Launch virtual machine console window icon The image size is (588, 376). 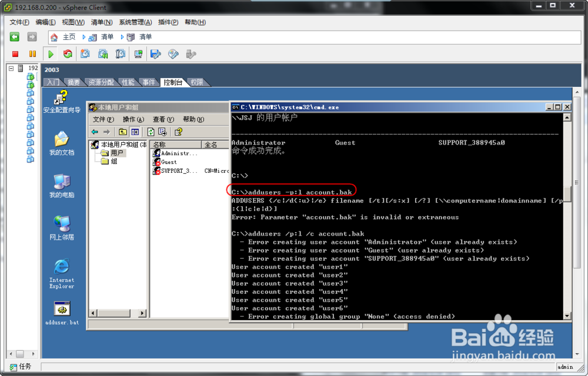pos(138,54)
